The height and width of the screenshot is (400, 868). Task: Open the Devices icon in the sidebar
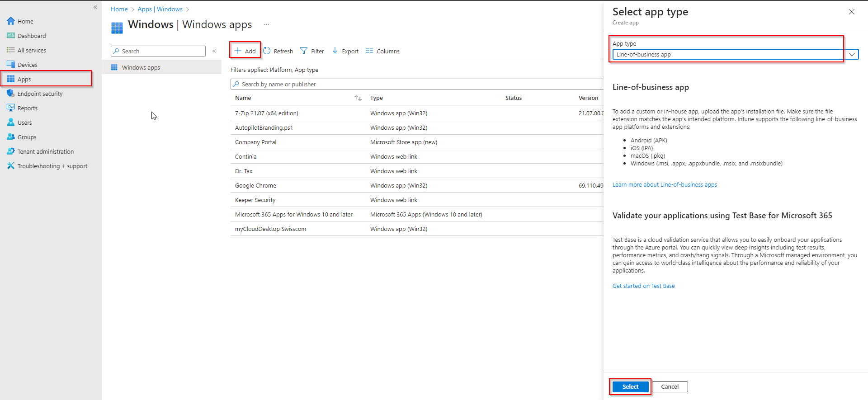[11, 65]
